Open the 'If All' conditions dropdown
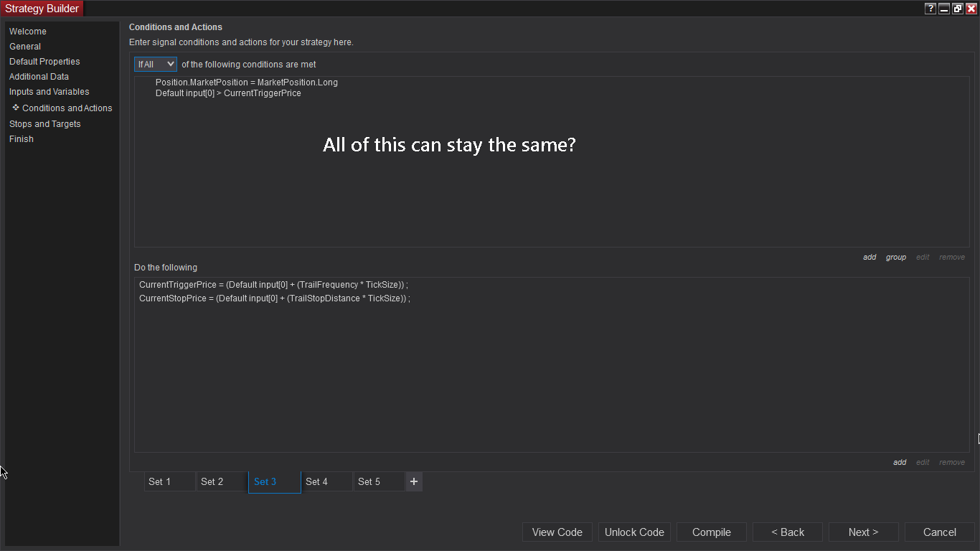The width and height of the screenshot is (980, 551). pyautogui.click(x=156, y=65)
